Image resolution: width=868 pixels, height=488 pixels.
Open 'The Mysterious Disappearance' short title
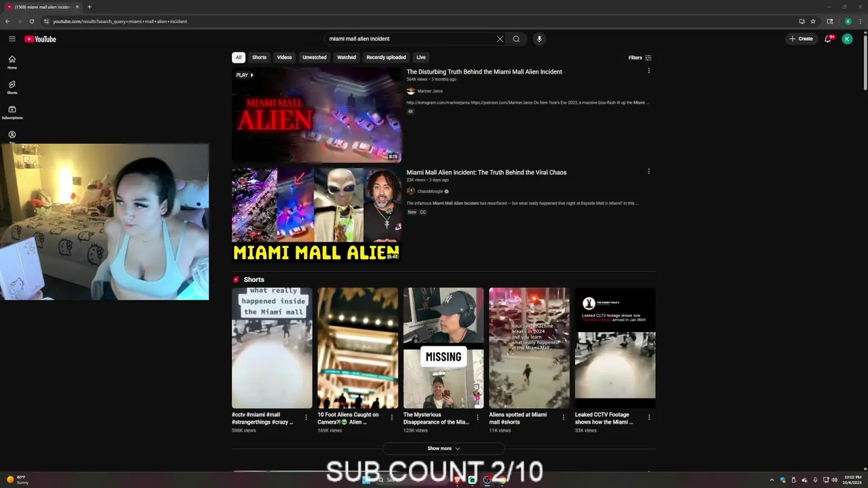(x=436, y=418)
